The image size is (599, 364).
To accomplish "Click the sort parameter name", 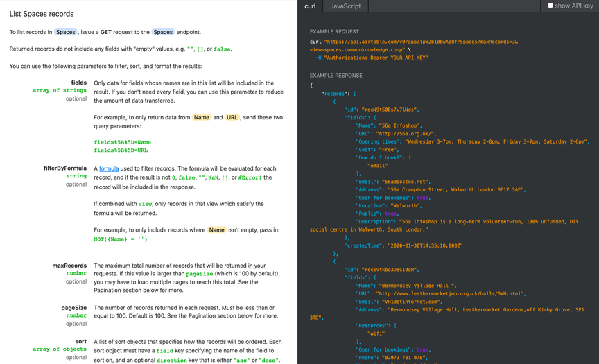I will [x=81, y=341].
